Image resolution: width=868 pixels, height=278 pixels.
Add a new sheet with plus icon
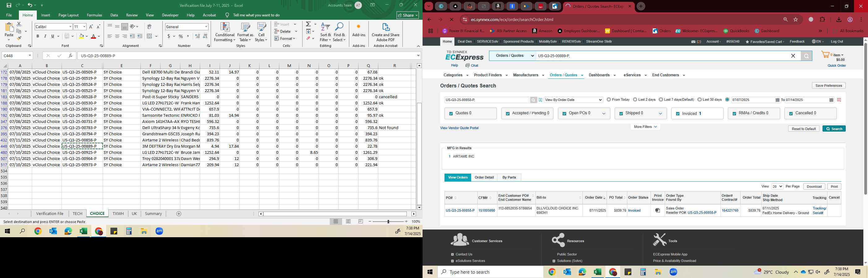click(x=179, y=214)
